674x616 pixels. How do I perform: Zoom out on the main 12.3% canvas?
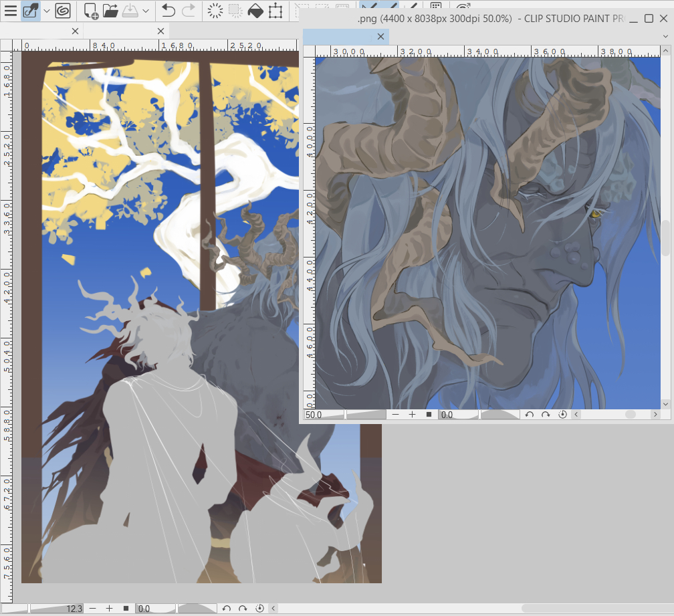pos(92,609)
